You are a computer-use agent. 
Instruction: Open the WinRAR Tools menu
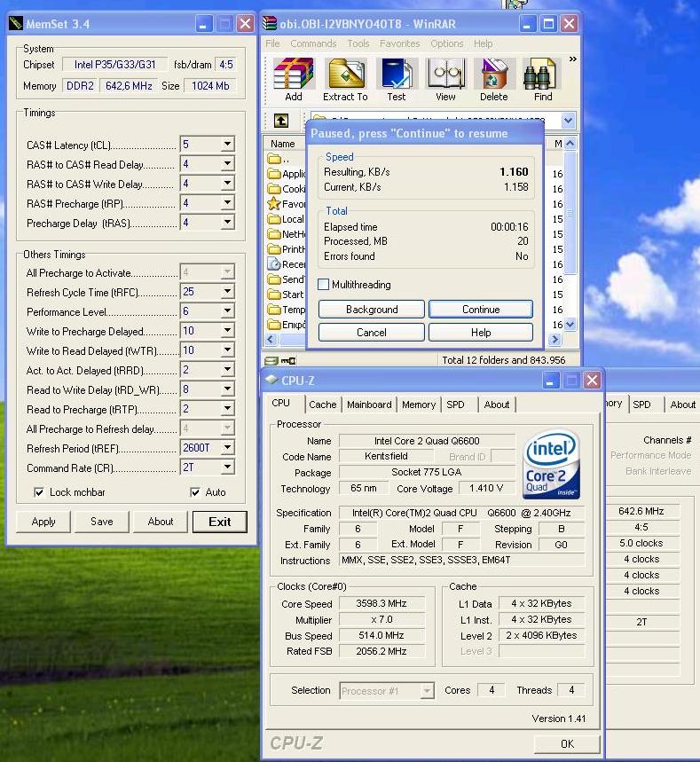coord(358,43)
